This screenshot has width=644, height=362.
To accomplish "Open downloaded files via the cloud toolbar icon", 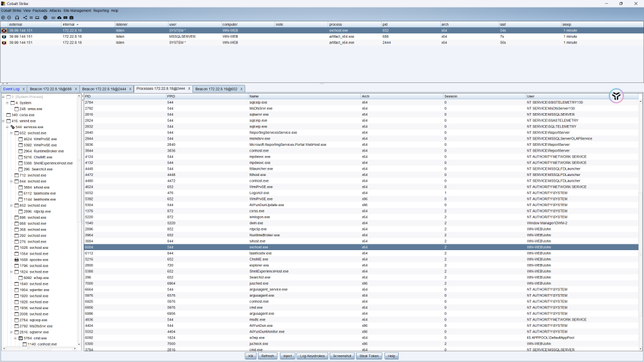I will tap(59, 18).
